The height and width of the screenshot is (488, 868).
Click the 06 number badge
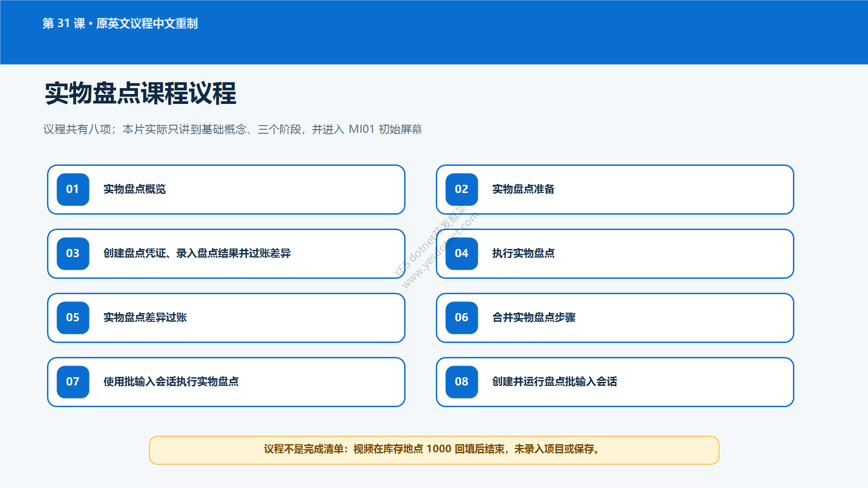(x=462, y=318)
